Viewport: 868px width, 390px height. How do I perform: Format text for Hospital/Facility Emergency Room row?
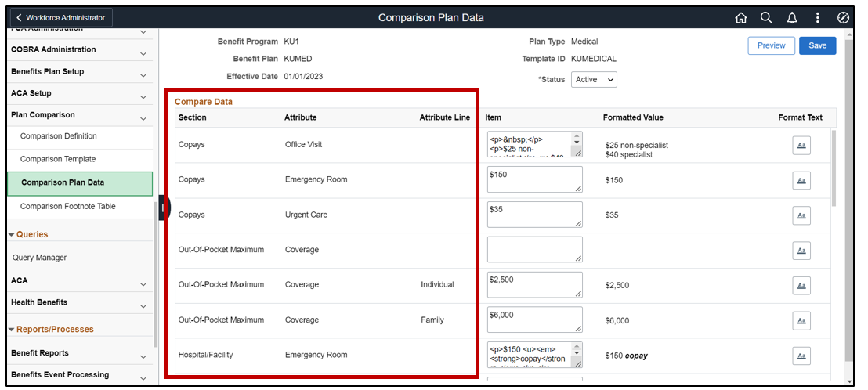[801, 356]
